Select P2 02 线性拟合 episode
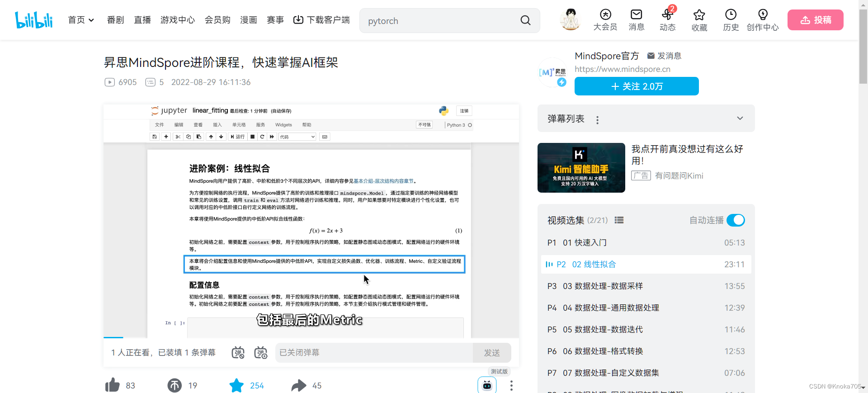This screenshot has height=393, width=868. coord(646,264)
